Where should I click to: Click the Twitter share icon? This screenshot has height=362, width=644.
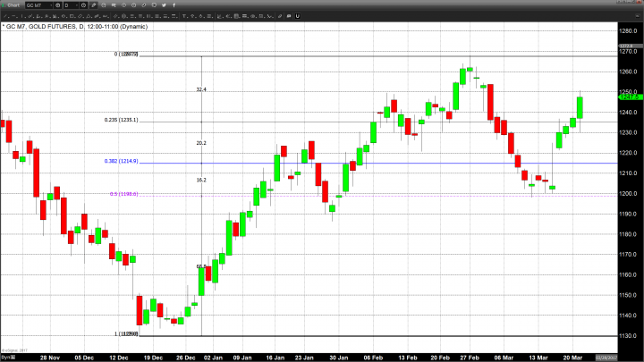(x=164, y=5)
